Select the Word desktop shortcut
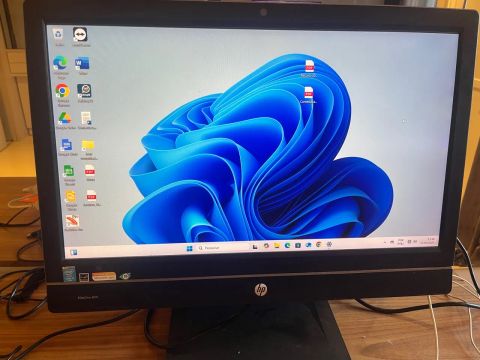The height and width of the screenshot is (360, 480). pyautogui.click(x=82, y=65)
